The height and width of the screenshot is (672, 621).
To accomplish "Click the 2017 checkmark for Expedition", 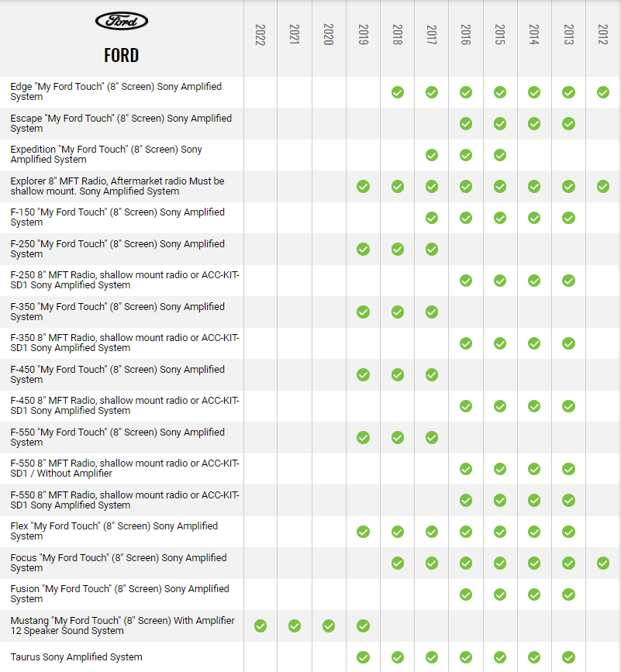I will (432, 155).
